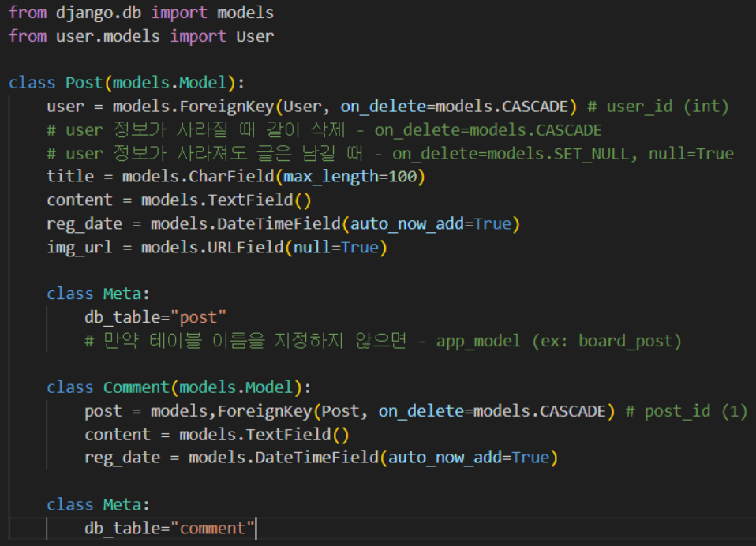Click "Meta" in the last class Meta line
The height and width of the screenshot is (546, 756).
122,504
